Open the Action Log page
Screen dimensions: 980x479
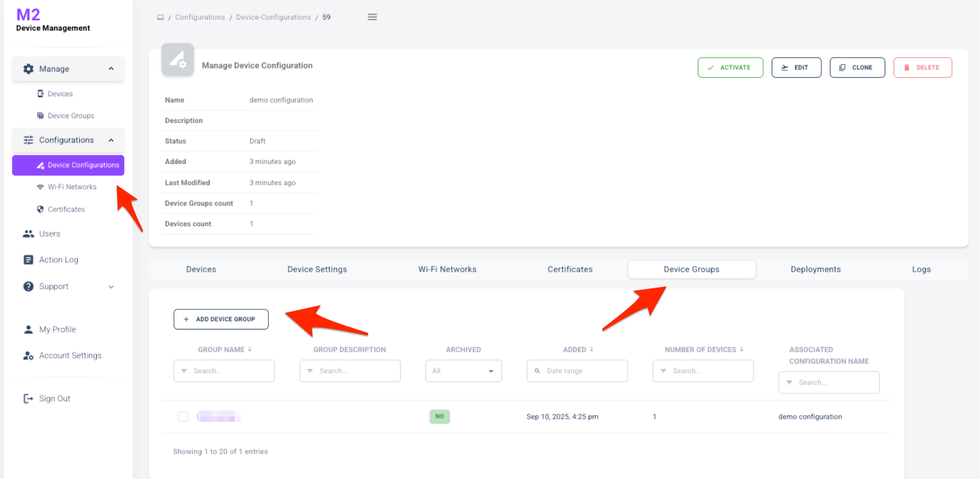click(x=58, y=260)
